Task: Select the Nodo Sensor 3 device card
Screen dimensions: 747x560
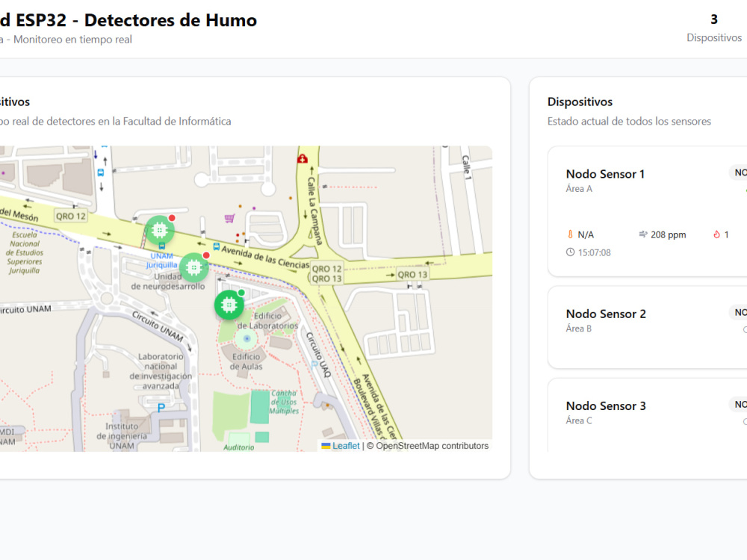Action: tap(648, 415)
